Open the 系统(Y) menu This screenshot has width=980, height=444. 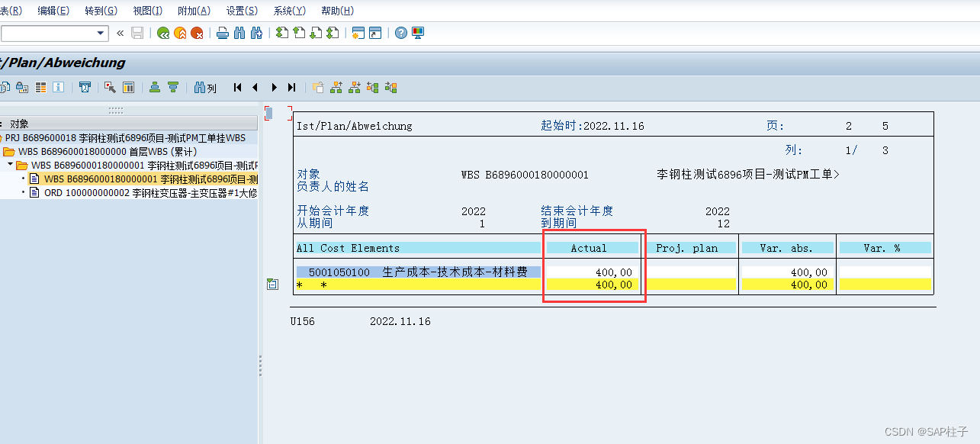289,11
